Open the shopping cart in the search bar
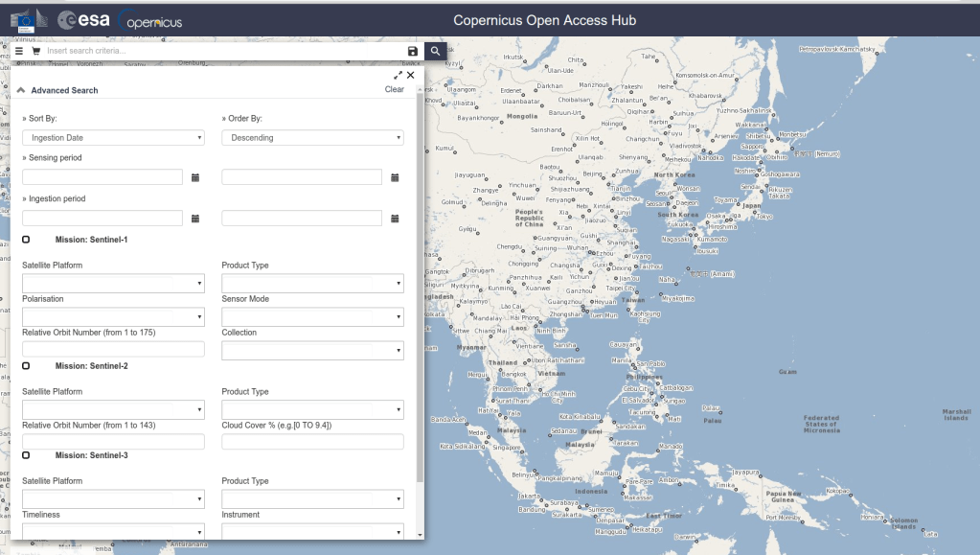This screenshot has width=980, height=555. pyautogui.click(x=35, y=51)
